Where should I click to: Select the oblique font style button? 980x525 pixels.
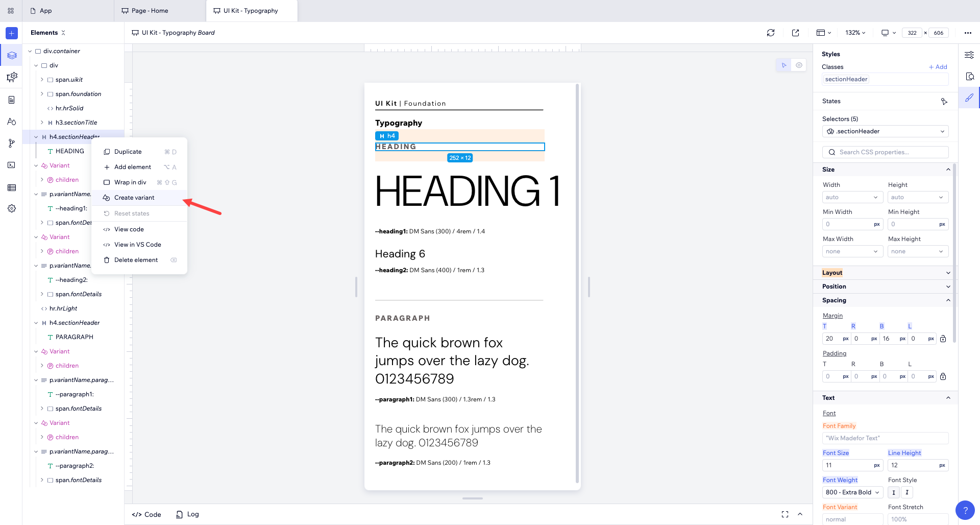[x=907, y=492]
